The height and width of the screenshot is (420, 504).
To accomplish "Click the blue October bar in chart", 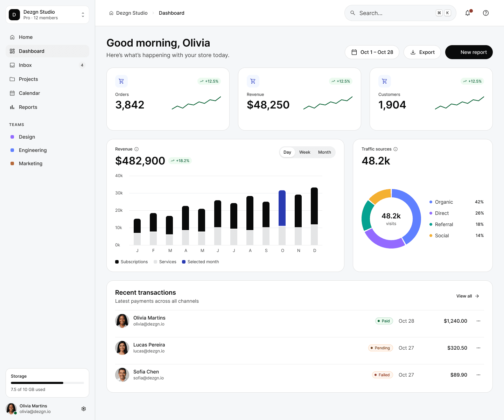I will [x=282, y=208].
